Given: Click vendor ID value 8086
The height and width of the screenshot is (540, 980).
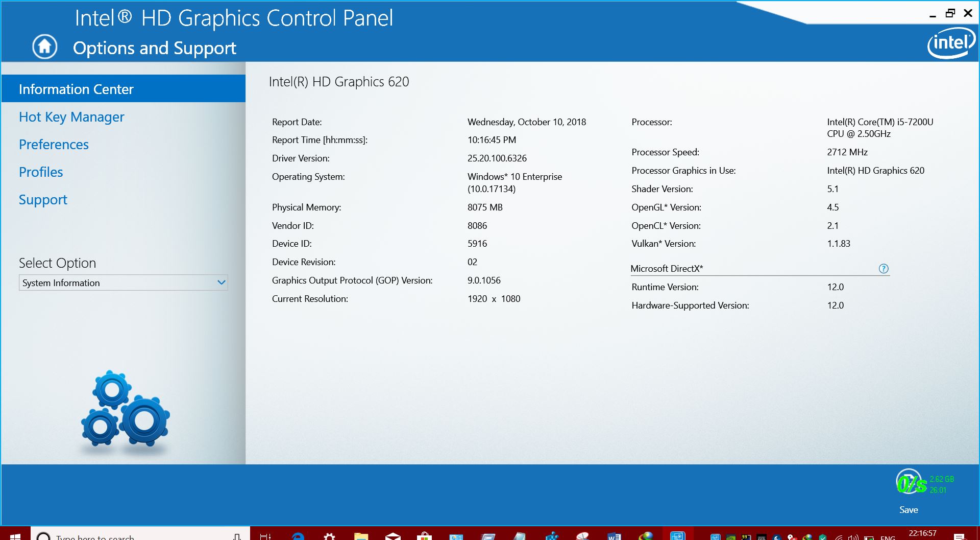Looking at the screenshot, I should 477,226.
